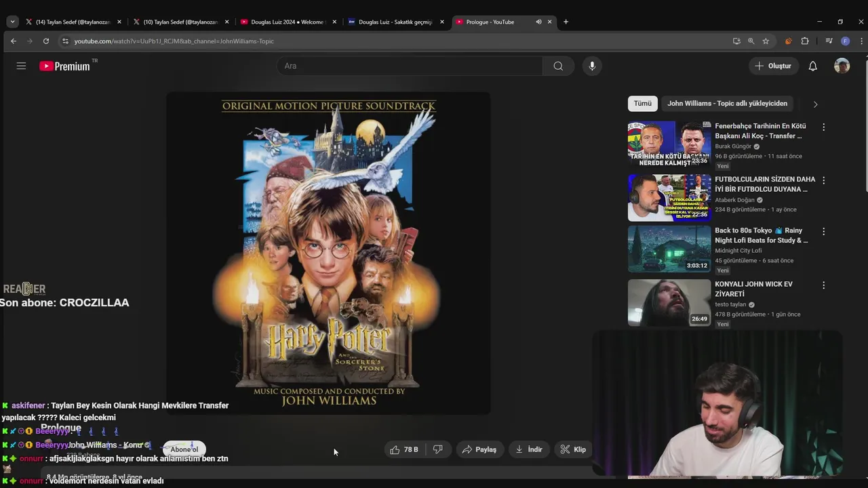Mute the Prologue - YouTube tab audio
Image resolution: width=868 pixels, height=488 pixels.
[538, 22]
